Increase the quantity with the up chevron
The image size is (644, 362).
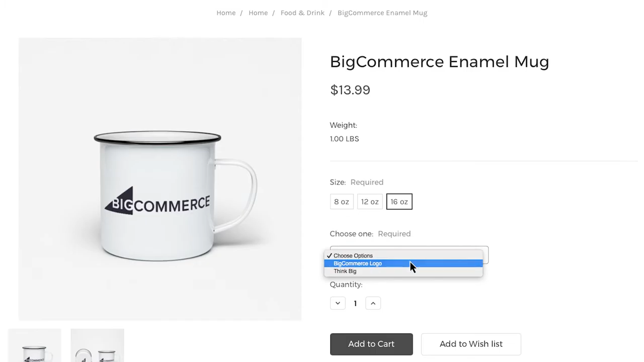click(373, 303)
